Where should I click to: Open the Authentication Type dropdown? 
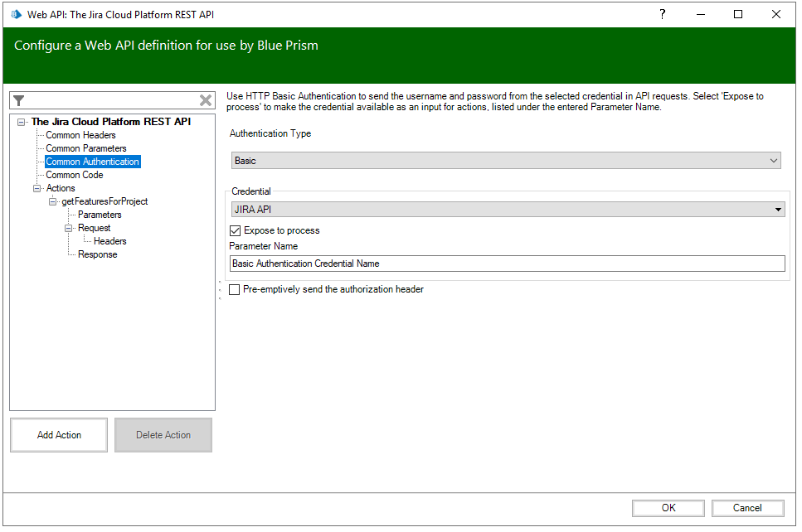[506, 161]
